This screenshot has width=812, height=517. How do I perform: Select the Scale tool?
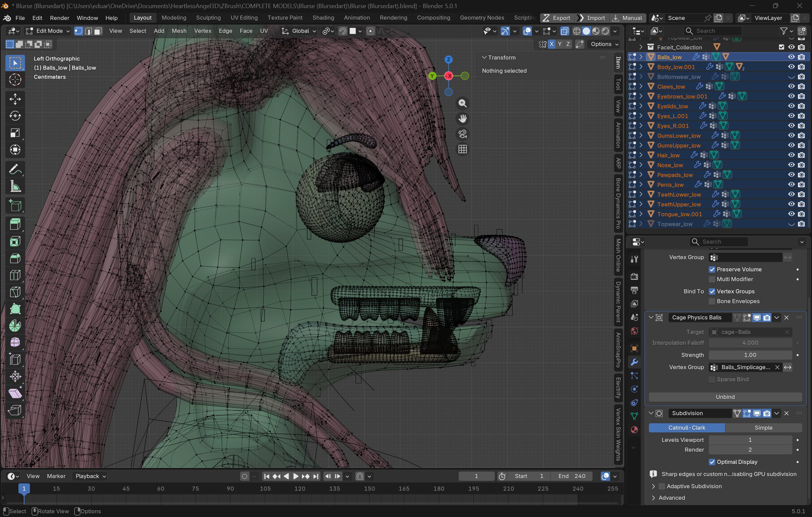tap(15, 133)
